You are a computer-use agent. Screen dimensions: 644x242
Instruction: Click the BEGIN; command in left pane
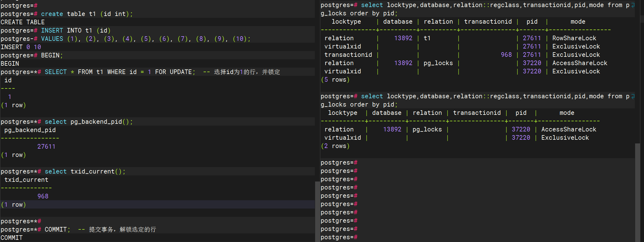coord(52,55)
